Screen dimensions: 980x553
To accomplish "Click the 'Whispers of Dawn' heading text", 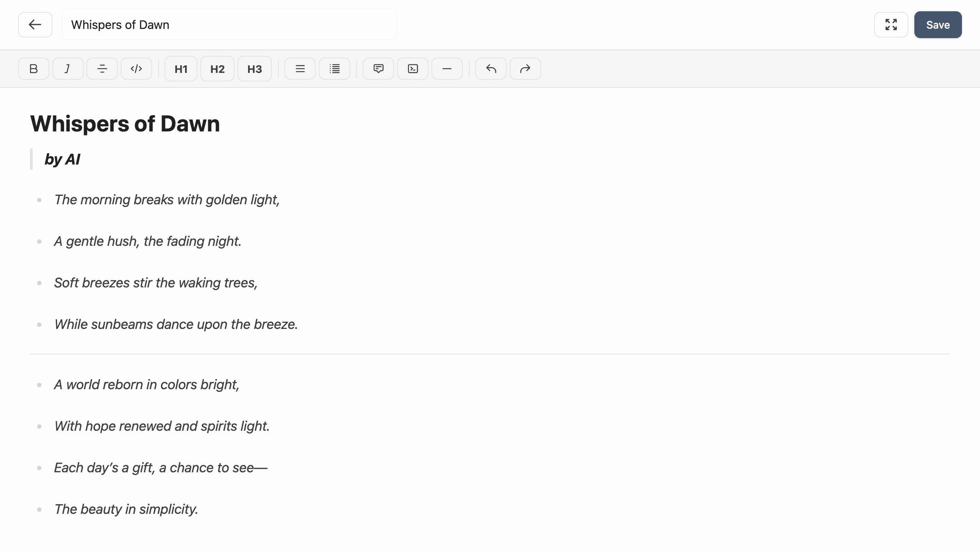I will pos(125,123).
